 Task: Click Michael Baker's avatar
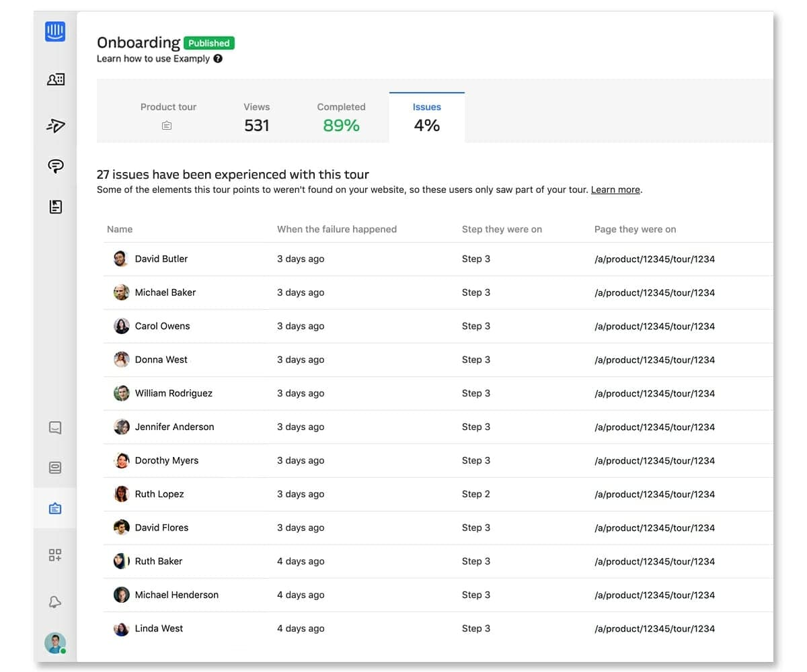[x=121, y=292]
